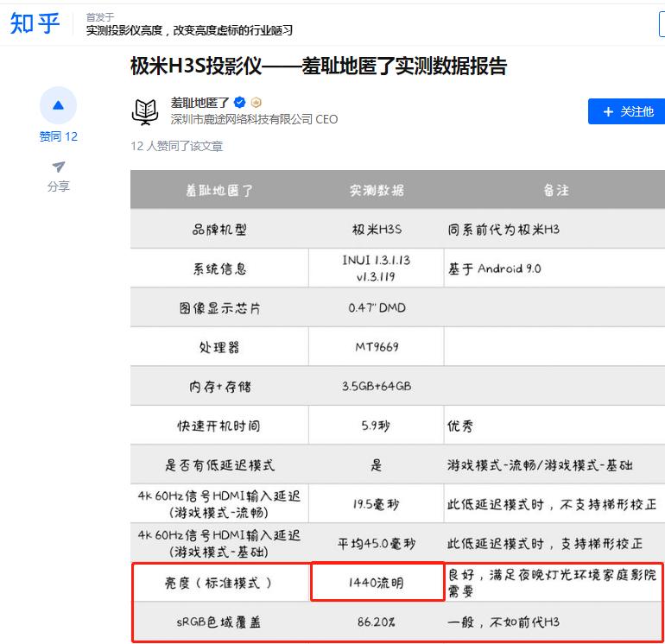Click the value 极米H3S in the table

[x=377, y=230]
